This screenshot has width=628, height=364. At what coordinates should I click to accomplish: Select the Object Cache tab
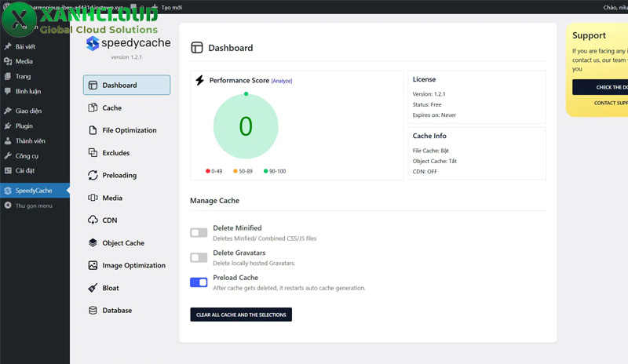click(126, 242)
